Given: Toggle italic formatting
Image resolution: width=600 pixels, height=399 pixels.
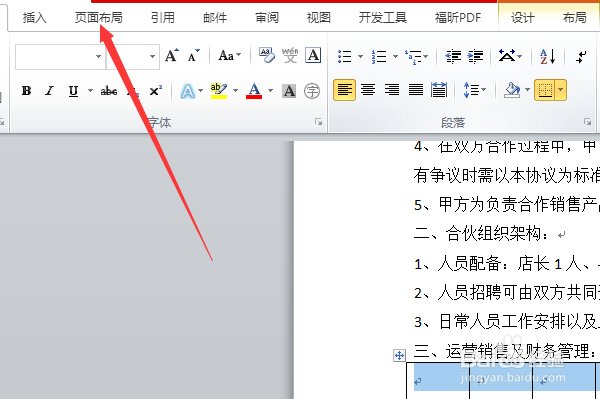Looking at the screenshot, I should [49, 91].
